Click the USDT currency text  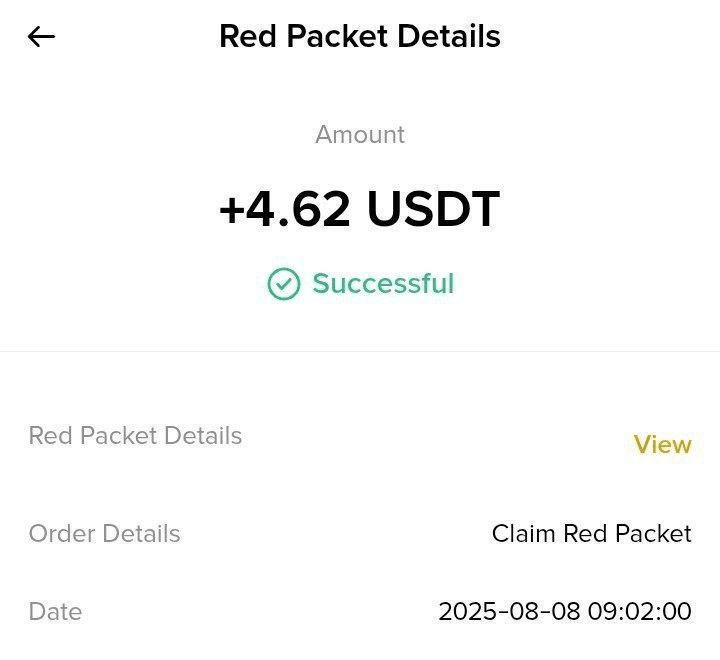pos(432,209)
